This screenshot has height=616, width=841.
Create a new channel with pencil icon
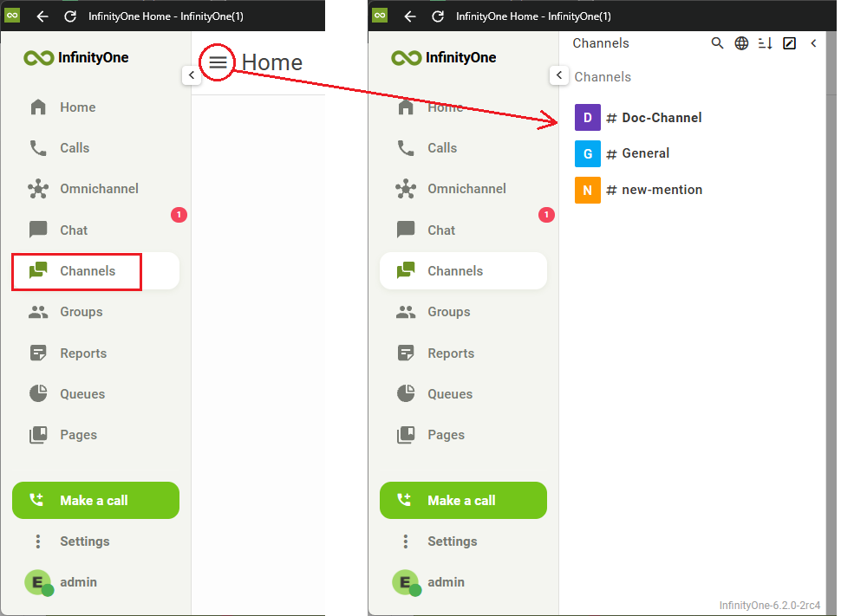point(790,43)
